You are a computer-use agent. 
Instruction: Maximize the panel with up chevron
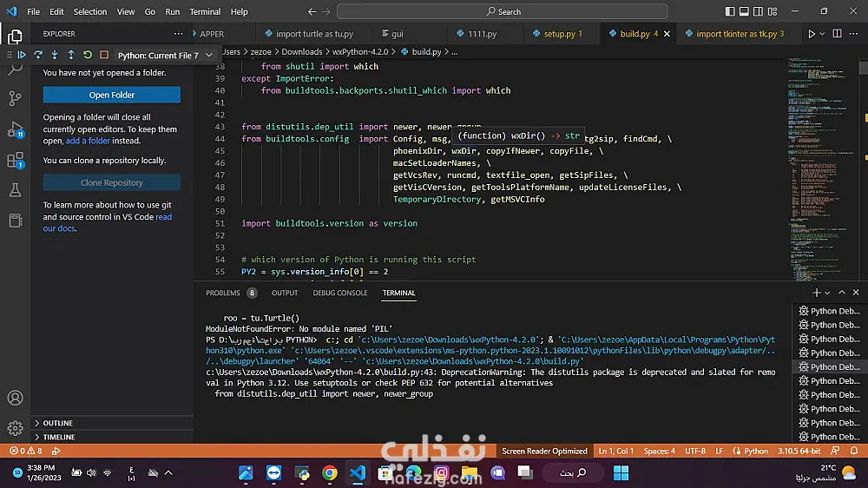click(x=841, y=293)
